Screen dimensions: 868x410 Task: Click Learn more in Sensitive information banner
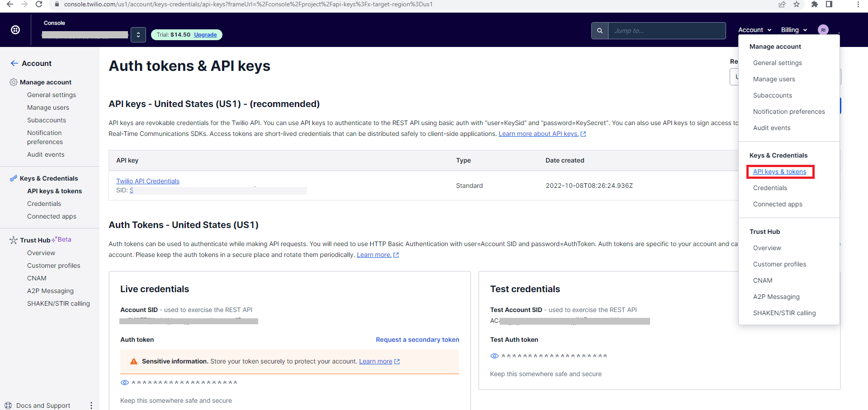[376, 361]
